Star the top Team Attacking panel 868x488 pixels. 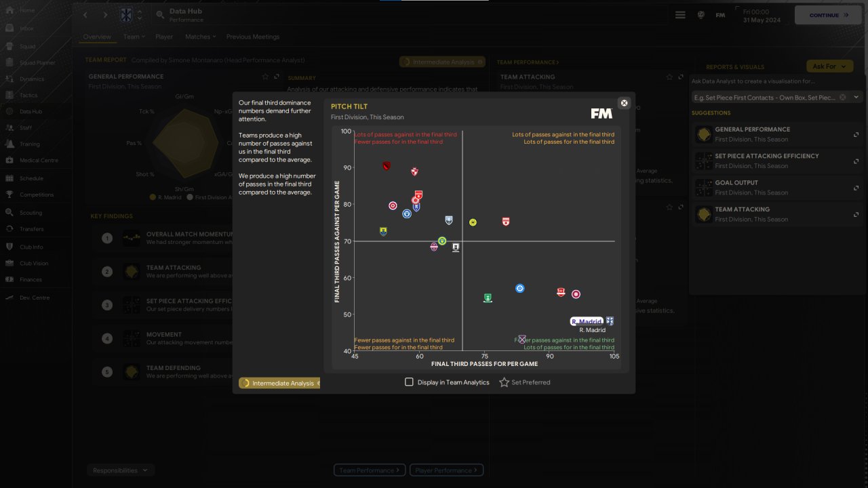669,77
